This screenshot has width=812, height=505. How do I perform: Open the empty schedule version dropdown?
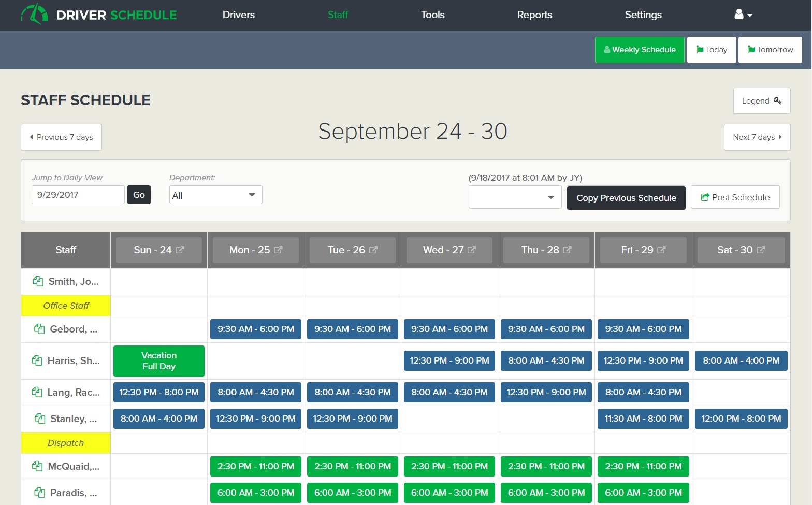[515, 197]
